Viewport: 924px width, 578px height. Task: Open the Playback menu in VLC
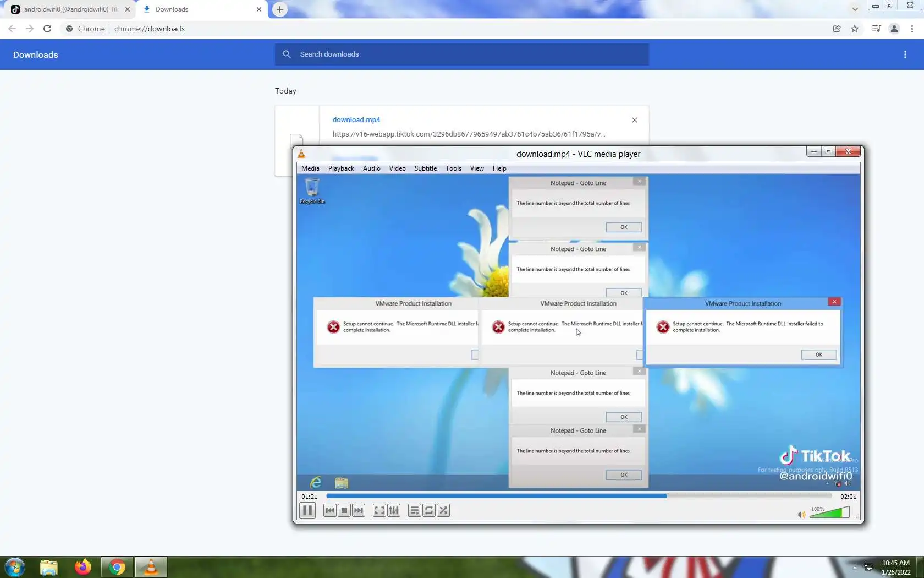pyautogui.click(x=341, y=168)
